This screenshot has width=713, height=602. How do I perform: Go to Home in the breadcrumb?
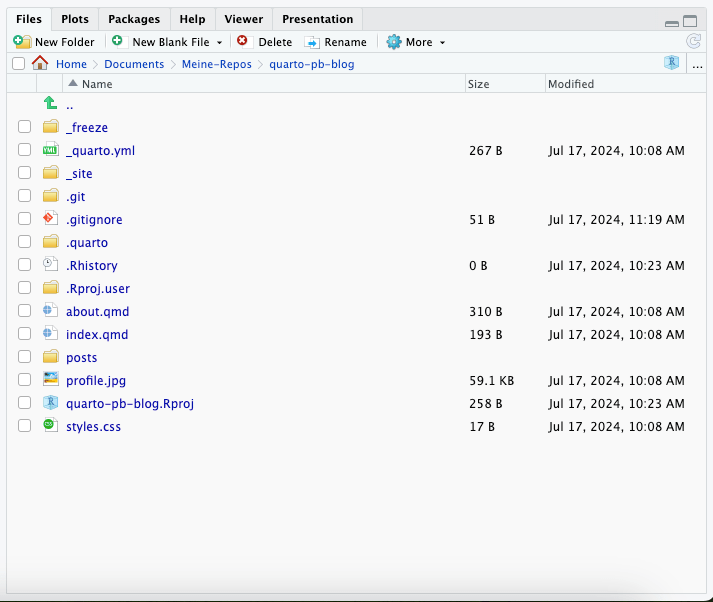[71, 64]
